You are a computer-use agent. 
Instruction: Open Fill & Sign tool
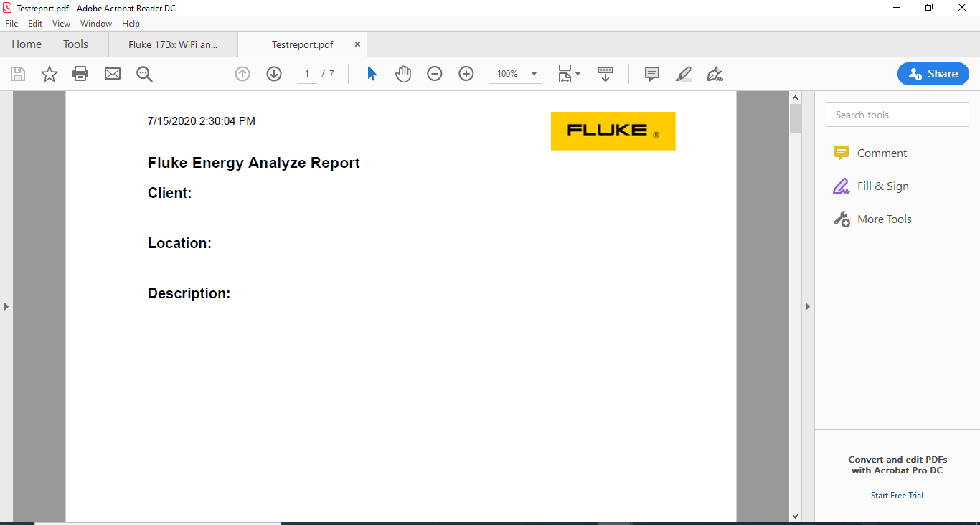tap(871, 186)
